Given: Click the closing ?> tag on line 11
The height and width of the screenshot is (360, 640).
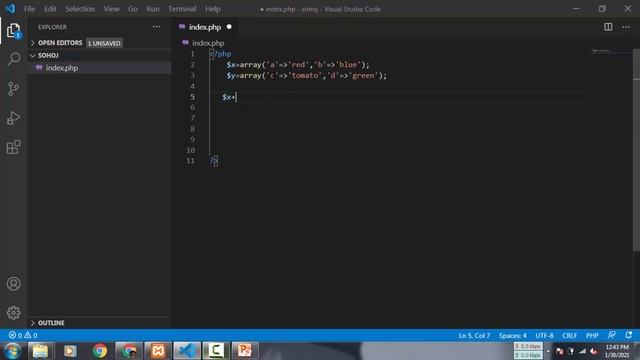Looking at the screenshot, I should point(214,161).
